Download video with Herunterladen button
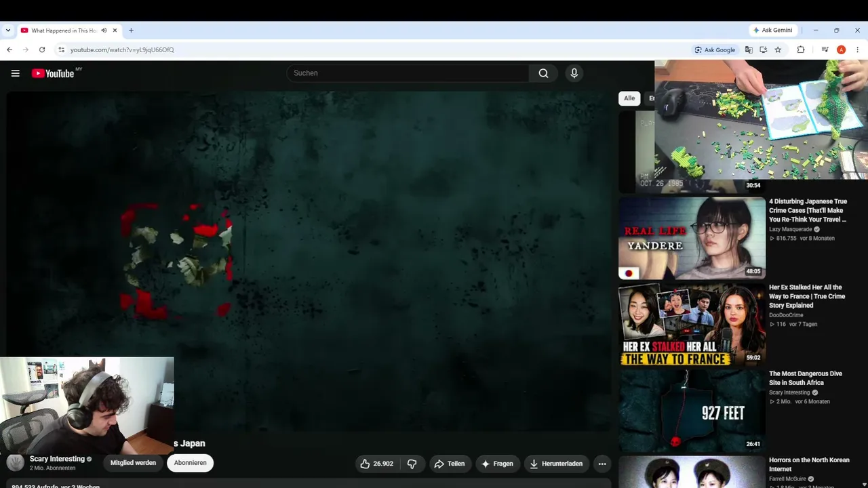868x488 pixels. coord(556,464)
